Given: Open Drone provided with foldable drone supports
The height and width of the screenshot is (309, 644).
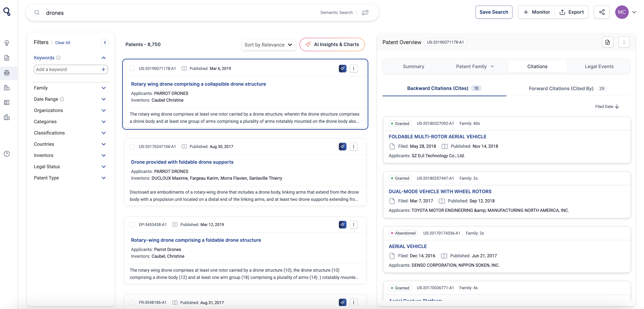Looking at the screenshot, I should coord(182,162).
